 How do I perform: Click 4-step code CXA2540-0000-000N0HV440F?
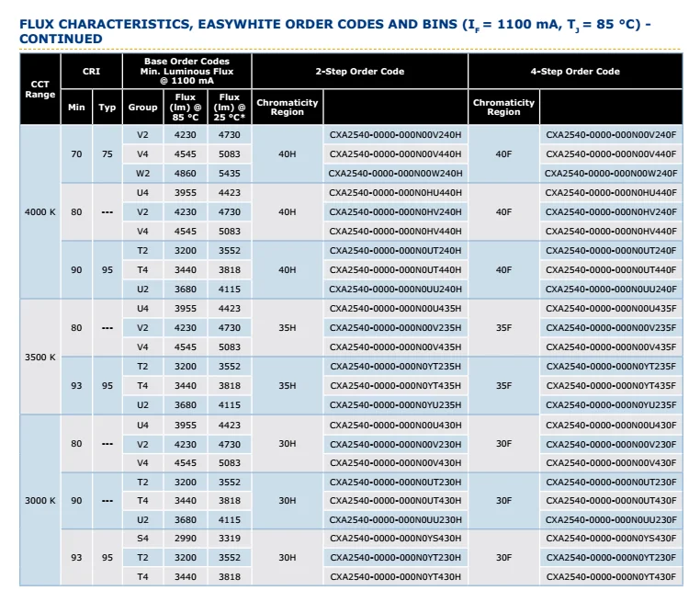coord(611,232)
